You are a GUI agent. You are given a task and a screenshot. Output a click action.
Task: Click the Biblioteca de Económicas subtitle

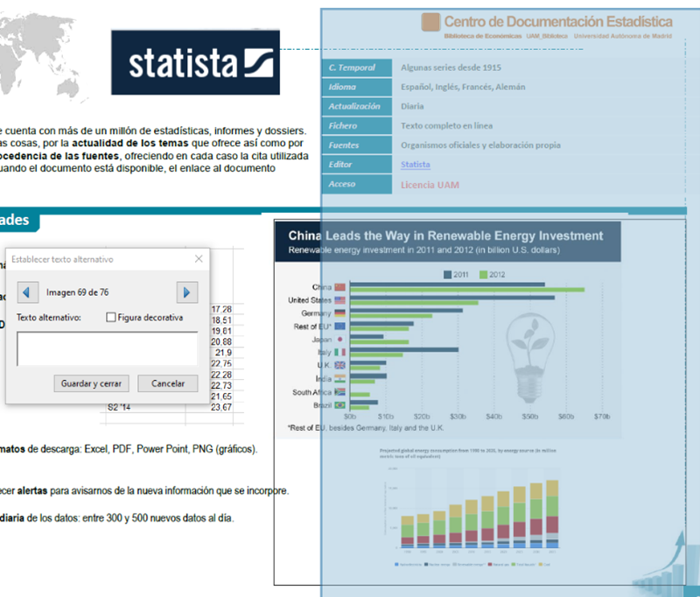pos(483,36)
